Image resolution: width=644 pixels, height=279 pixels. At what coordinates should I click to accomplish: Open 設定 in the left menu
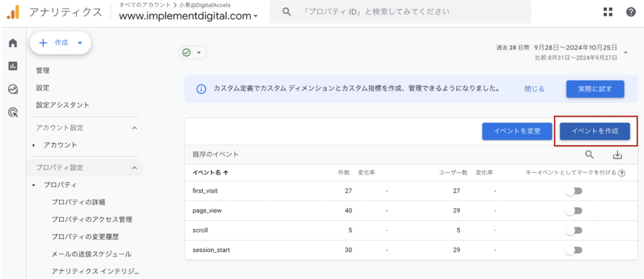tap(43, 88)
